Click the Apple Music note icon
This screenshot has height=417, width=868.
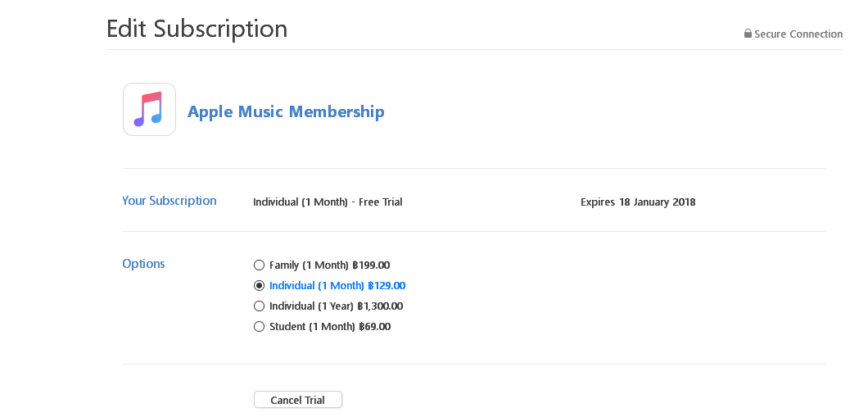[150, 110]
